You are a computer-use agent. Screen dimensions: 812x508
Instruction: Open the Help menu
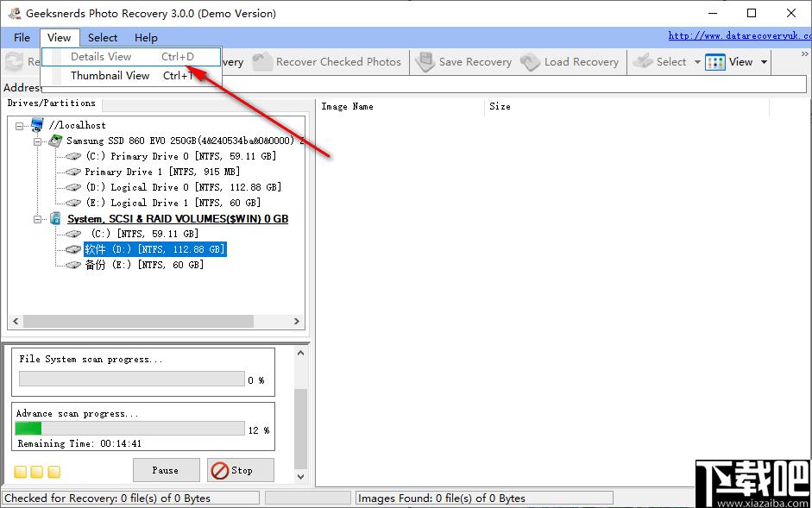[x=146, y=38]
